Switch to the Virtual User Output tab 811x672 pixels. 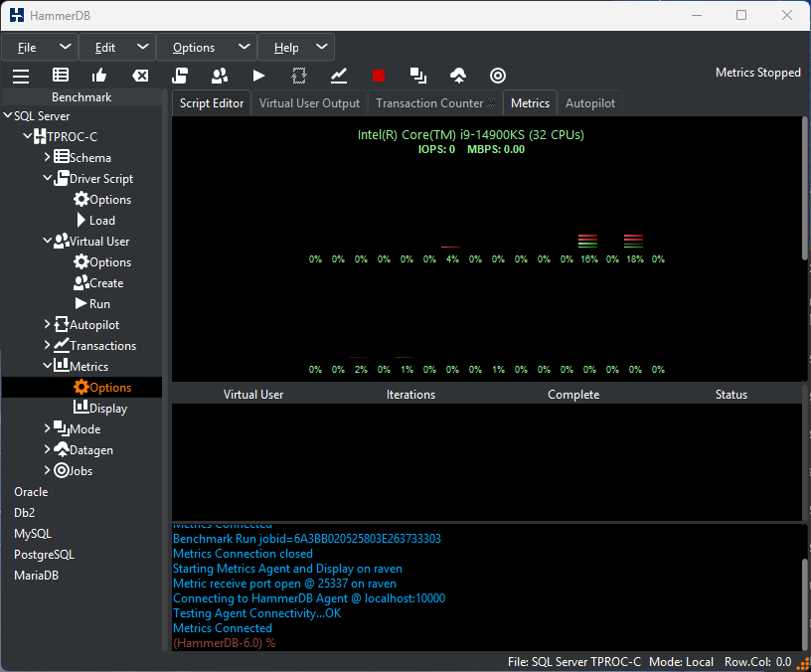[309, 103]
